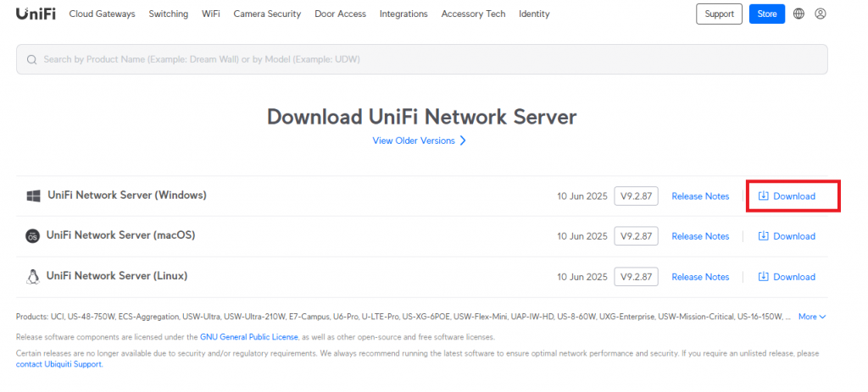Click UniFi Network Server (Linux) title
The width and height of the screenshot is (868, 392).
pos(117,275)
